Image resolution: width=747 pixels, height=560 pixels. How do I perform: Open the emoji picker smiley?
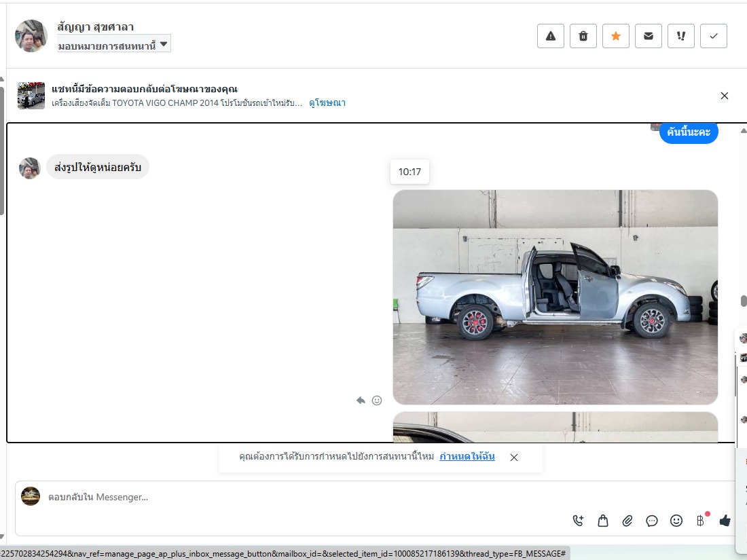676,521
